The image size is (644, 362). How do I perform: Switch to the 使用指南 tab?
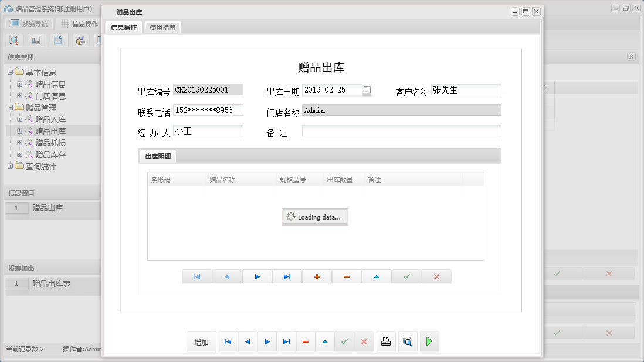[162, 27]
